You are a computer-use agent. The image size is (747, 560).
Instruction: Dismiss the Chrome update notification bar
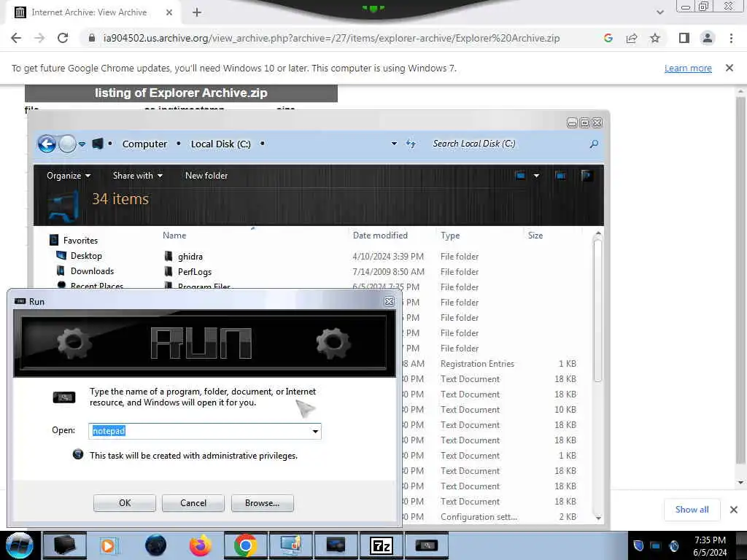tap(729, 68)
